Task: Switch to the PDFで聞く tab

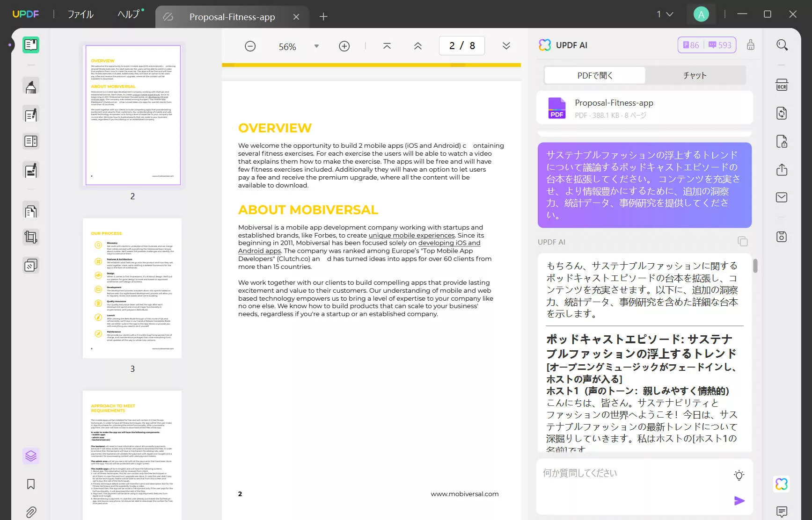Action: coord(595,75)
